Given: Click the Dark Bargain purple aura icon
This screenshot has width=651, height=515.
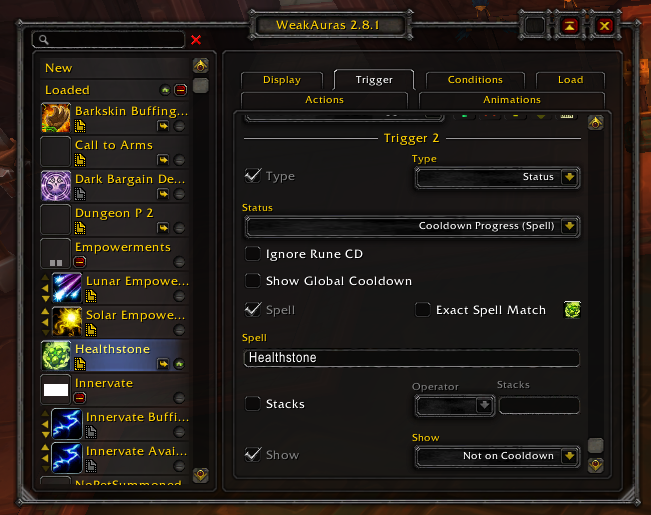Looking at the screenshot, I should [56, 186].
